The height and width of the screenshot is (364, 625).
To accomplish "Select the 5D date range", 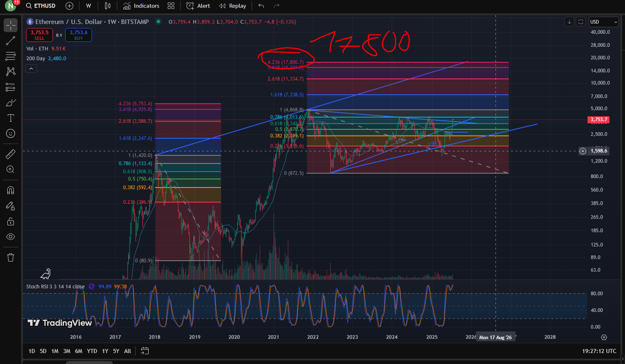I will pyautogui.click(x=43, y=351).
